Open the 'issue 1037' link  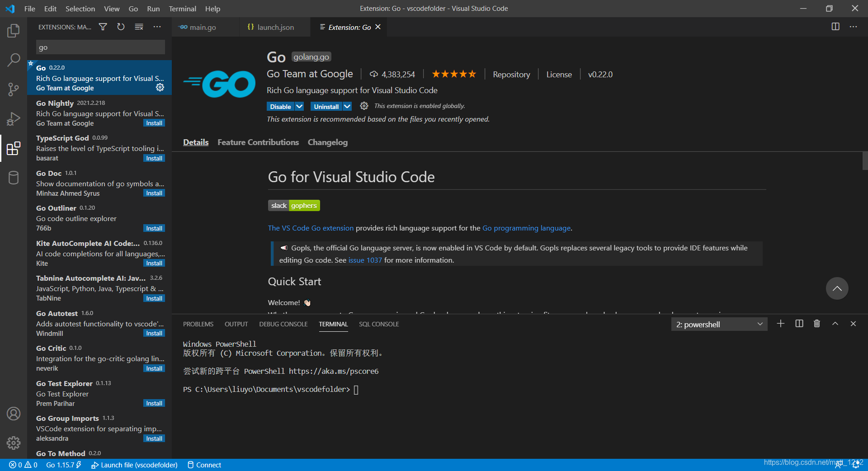coord(365,260)
